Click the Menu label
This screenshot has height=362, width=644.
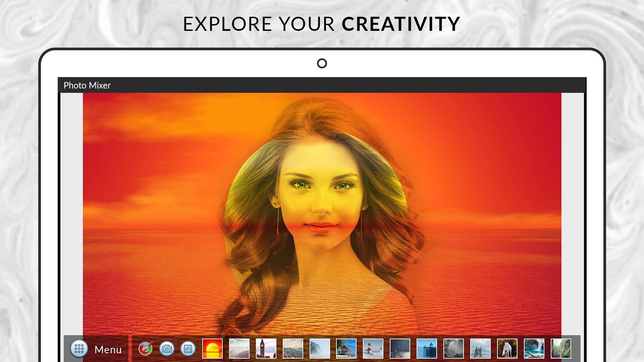click(108, 350)
